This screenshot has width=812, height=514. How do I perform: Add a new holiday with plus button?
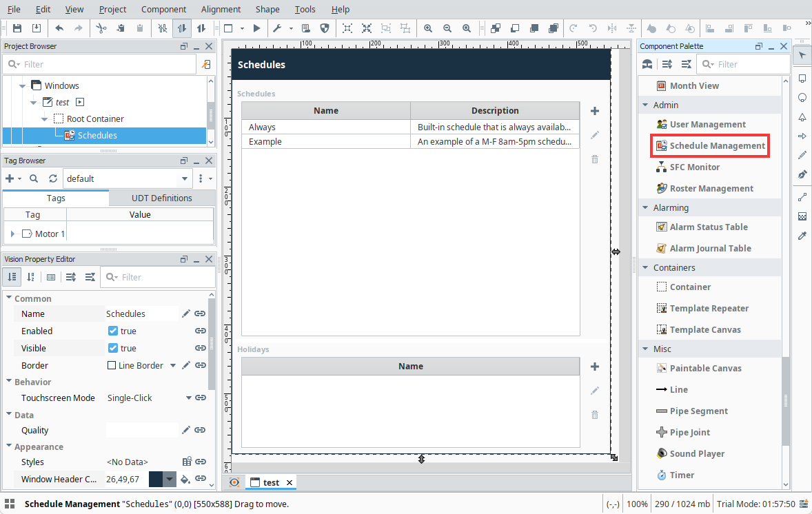[x=594, y=367]
